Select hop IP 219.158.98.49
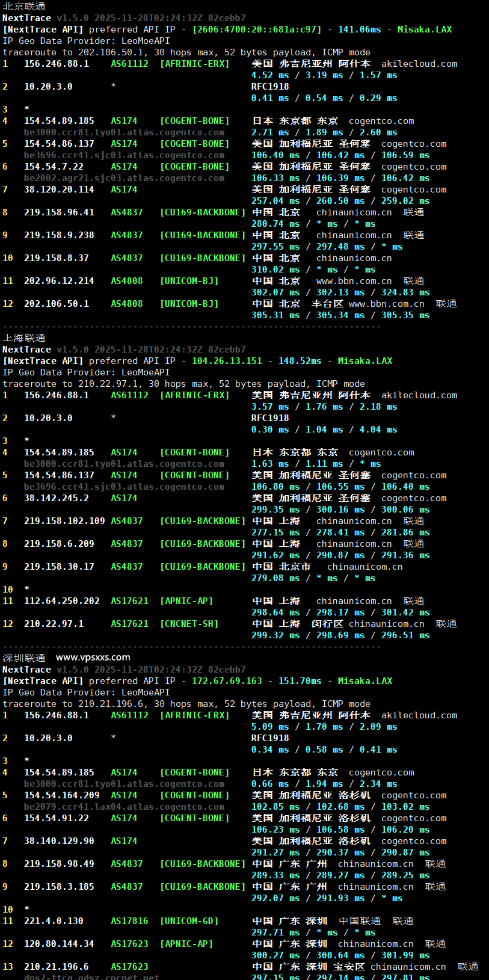Screen dimensions: 489x980 click(x=59, y=864)
